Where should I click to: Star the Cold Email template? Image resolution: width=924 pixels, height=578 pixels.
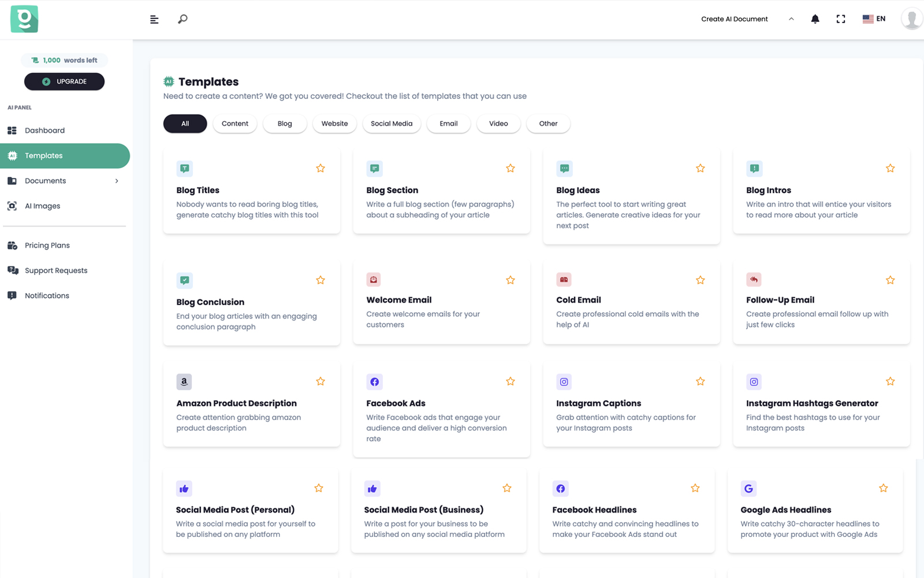(700, 280)
